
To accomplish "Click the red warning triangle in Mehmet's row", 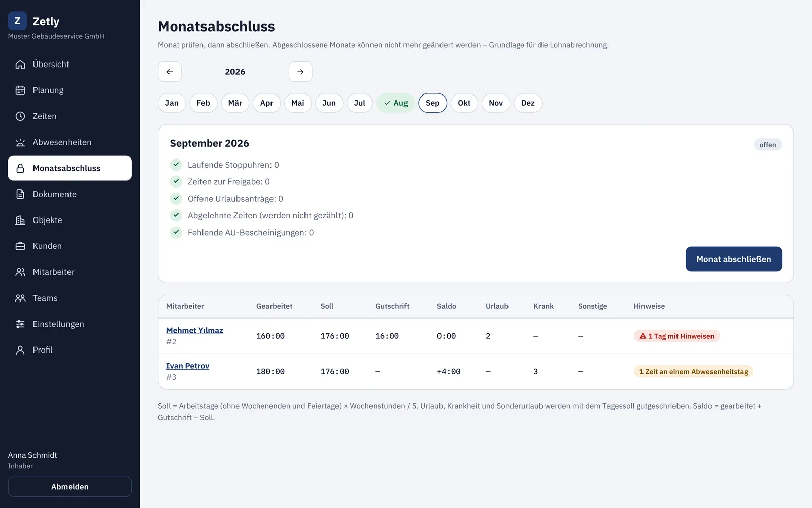I will (643, 336).
